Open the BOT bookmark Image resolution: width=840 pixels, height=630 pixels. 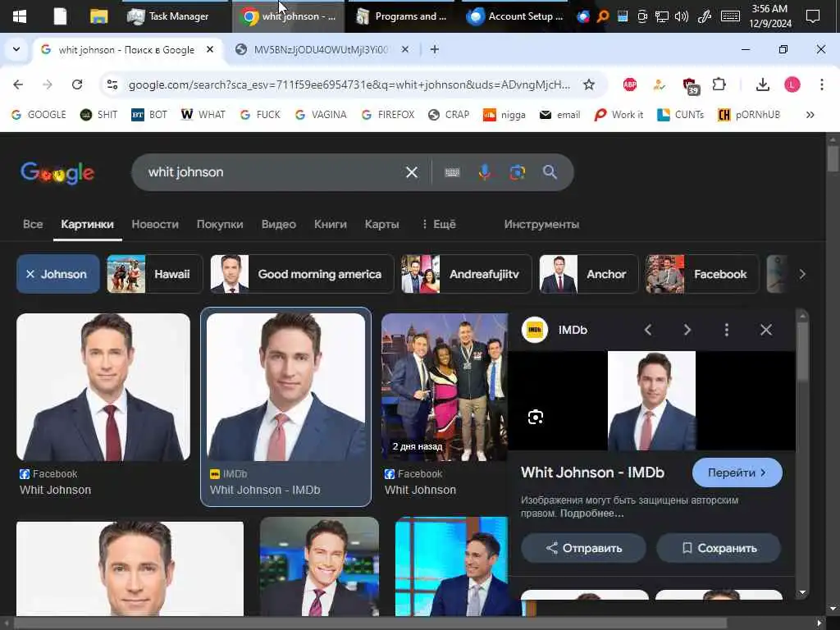coord(149,115)
